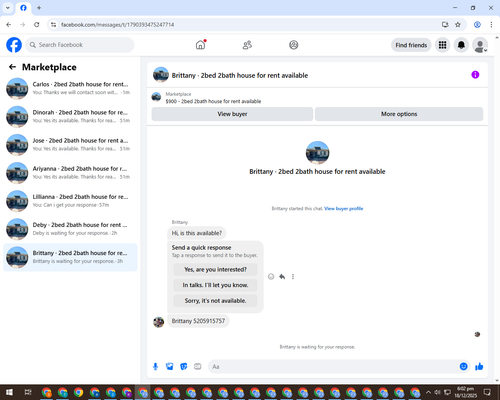The image size is (500, 400).
Task: Click the View buyer profile link
Action: [344, 209]
